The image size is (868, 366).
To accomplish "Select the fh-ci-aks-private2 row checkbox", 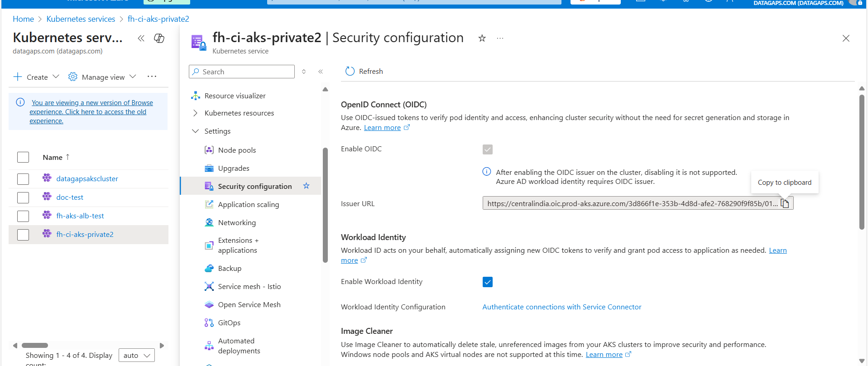I will 23,235.
